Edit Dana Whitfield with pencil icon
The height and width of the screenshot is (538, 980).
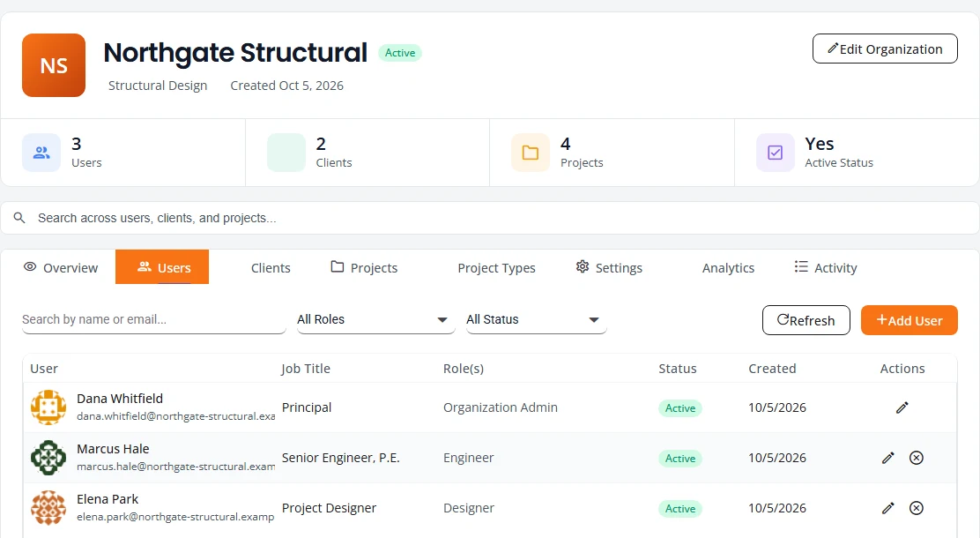902,407
